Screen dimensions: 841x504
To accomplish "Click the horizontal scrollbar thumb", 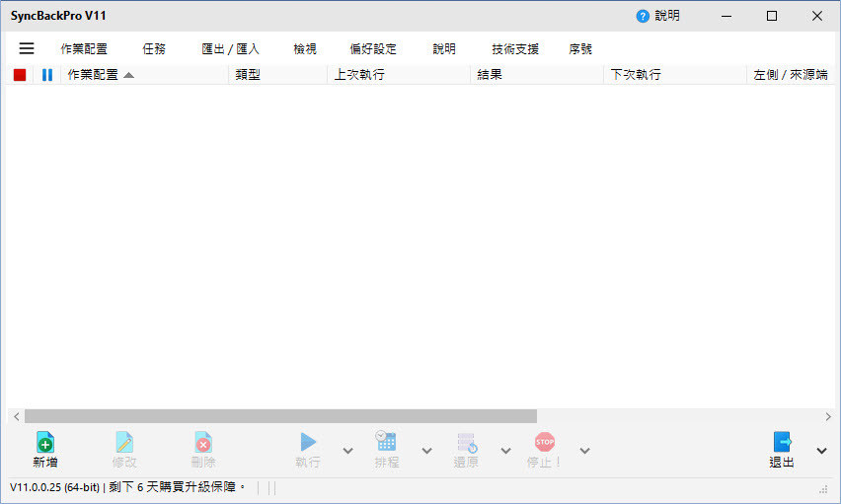I will 280,416.
